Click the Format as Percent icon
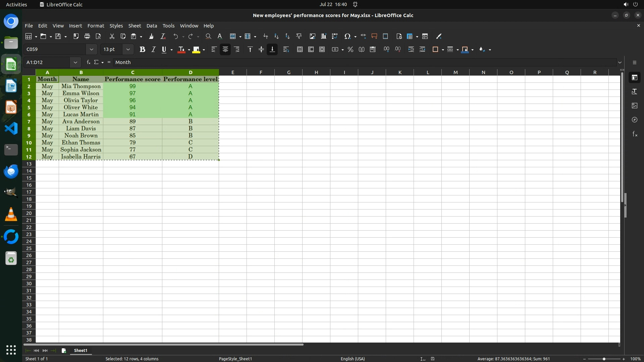644x362 pixels. (351, 49)
